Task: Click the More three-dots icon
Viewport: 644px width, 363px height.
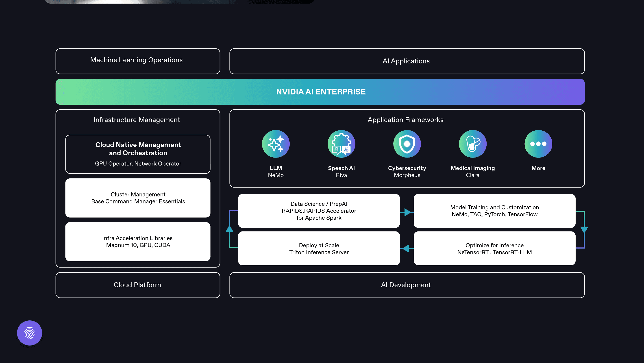Action: 538,144
